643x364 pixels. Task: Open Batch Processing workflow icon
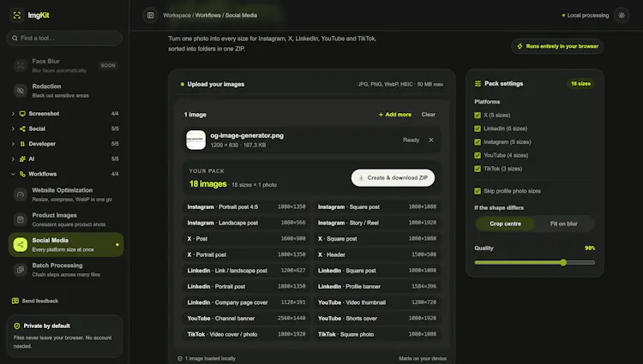tap(20, 270)
